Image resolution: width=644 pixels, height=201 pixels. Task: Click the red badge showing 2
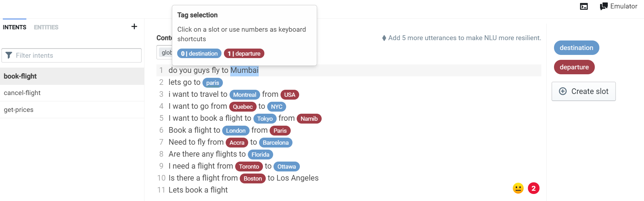pos(533,188)
